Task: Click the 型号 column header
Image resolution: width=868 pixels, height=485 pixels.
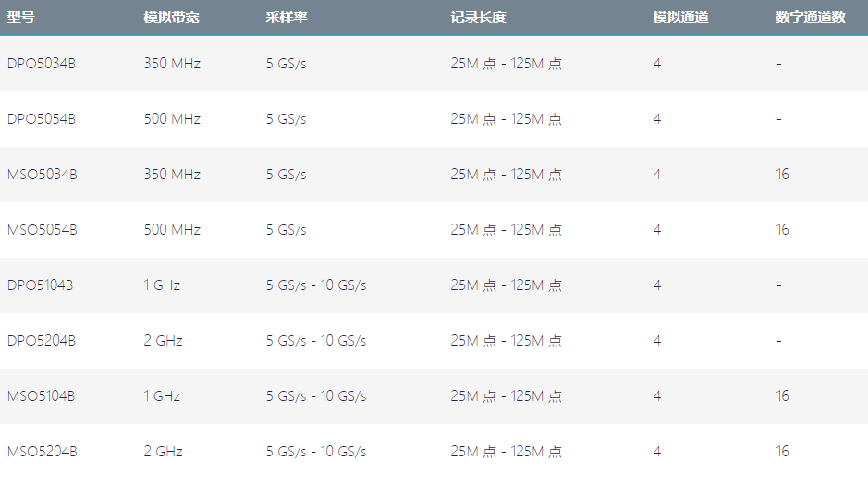Action: [21, 18]
